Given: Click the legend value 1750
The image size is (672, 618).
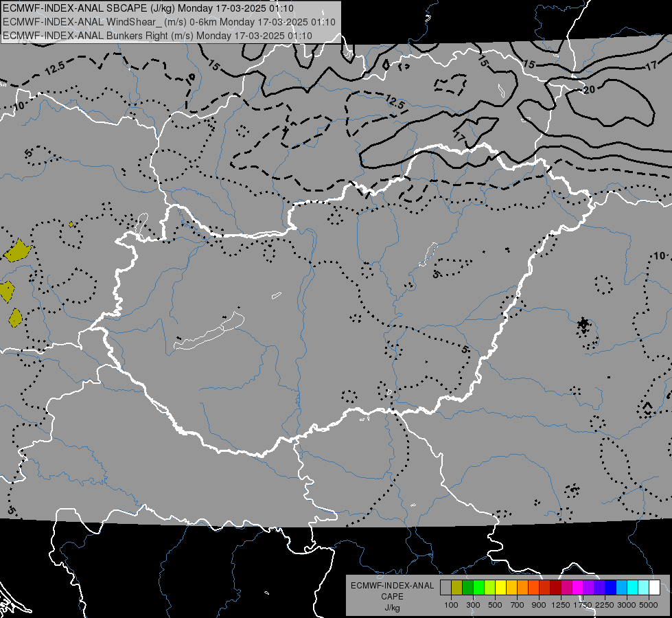Looking at the screenshot, I should [x=583, y=605].
